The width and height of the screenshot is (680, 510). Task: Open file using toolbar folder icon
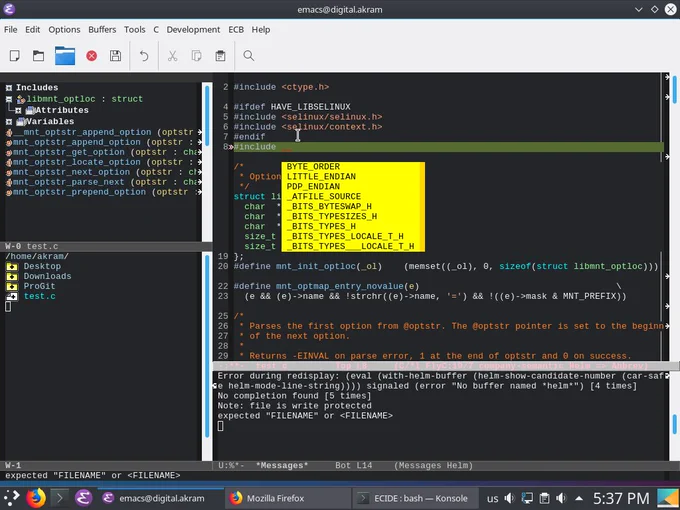(x=39, y=56)
